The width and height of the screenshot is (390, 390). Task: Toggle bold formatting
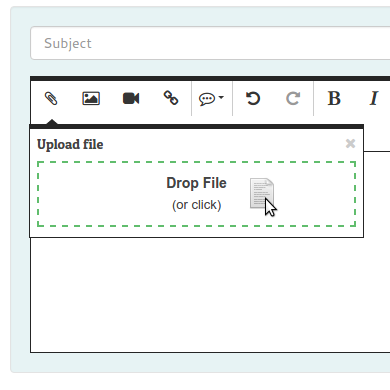334,99
